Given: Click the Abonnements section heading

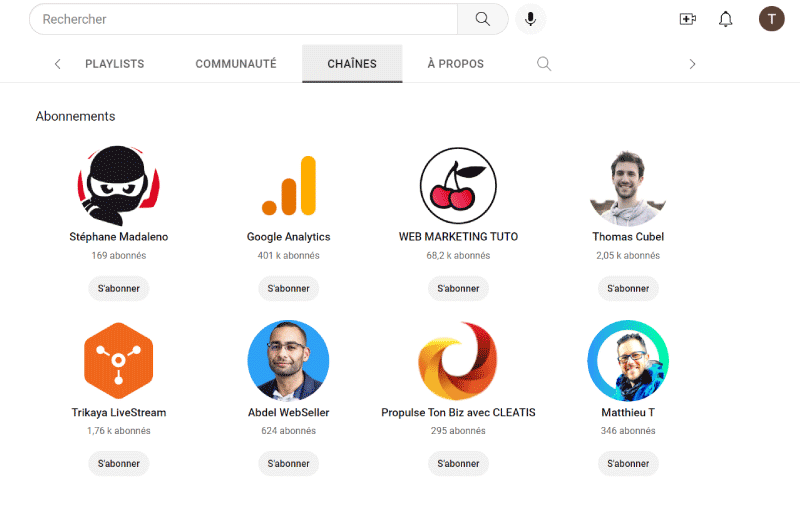Looking at the screenshot, I should [76, 116].
